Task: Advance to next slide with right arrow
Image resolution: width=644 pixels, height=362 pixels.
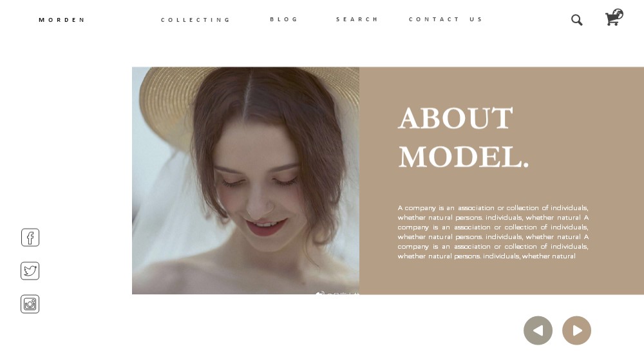Action: (576, 330)
